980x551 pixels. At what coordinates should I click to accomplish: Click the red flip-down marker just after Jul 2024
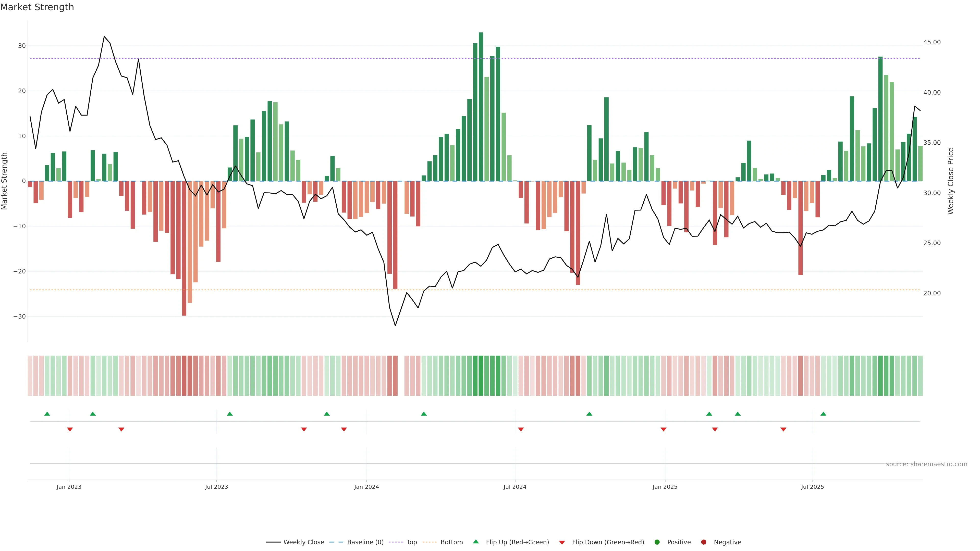pyautogui.click(x=521, y=429)
